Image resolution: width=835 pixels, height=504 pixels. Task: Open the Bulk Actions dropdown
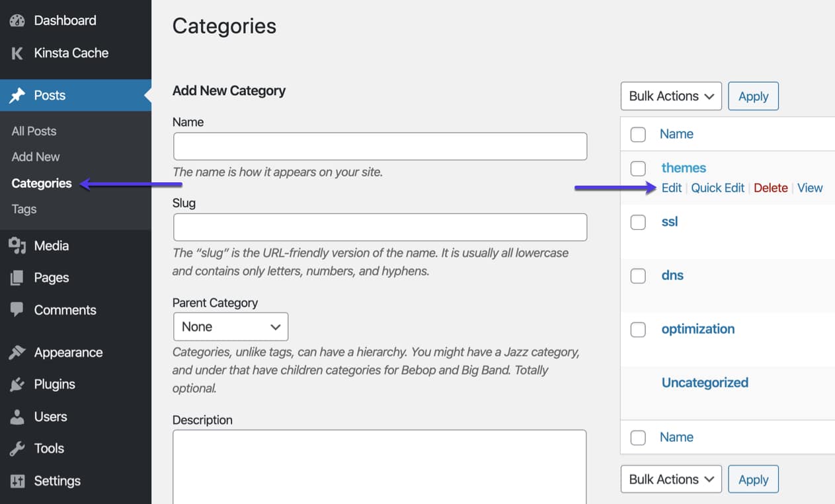click(670, 96)
